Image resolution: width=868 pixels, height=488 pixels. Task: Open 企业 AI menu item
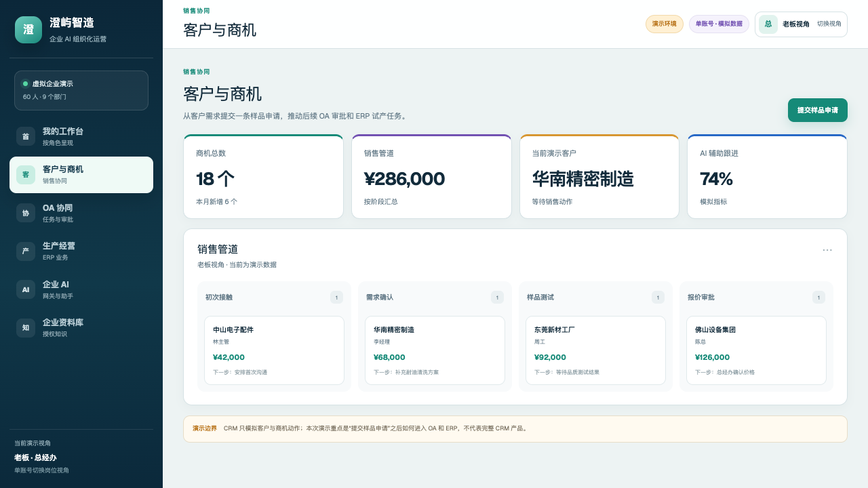(x=81, y=289)
